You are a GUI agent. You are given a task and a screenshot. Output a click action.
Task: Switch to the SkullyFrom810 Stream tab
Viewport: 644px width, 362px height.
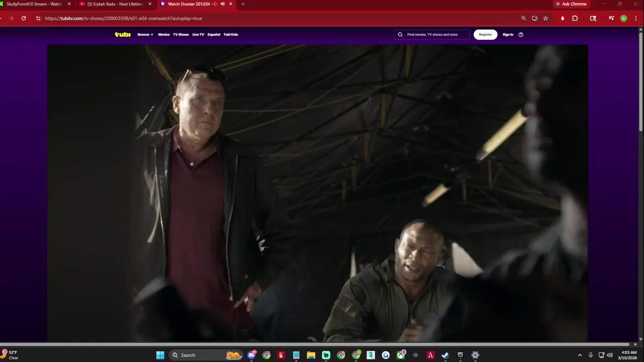pyautogui.click(x=33, y=4)
